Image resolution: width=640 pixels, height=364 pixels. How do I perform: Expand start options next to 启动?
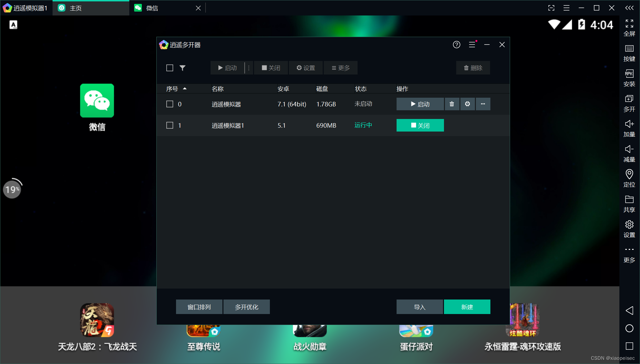pyautogui.click(x=249, y=68)
